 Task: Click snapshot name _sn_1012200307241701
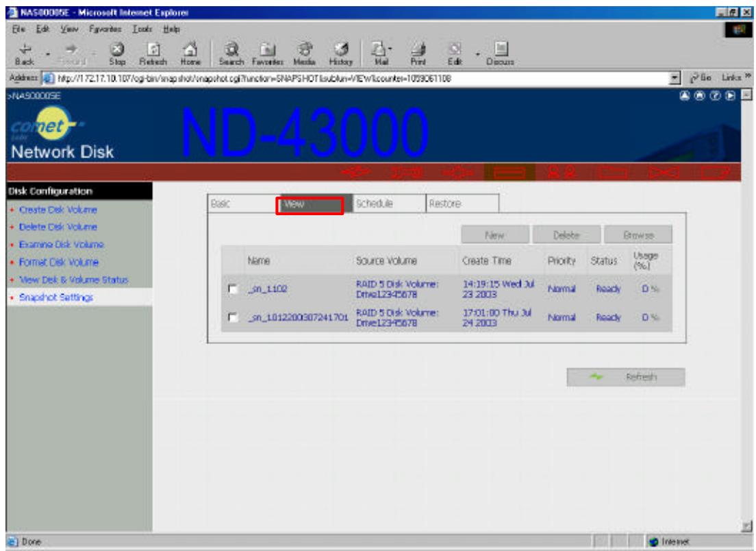(x=298, y=317)
